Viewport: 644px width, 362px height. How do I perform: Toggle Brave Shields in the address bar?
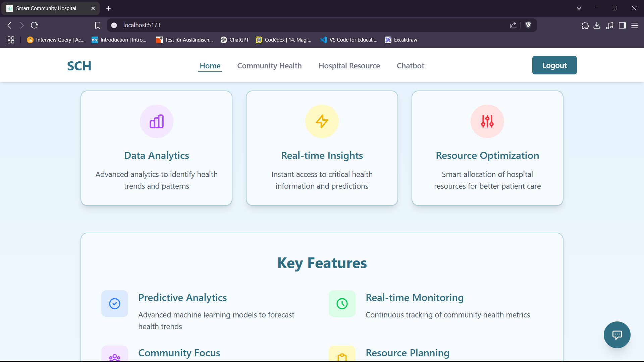coord(528,25)
